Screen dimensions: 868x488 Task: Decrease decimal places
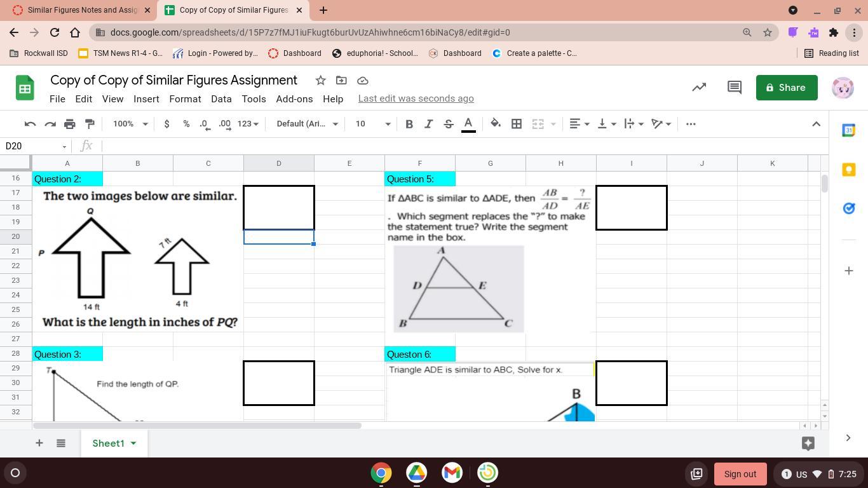[205, 124]
